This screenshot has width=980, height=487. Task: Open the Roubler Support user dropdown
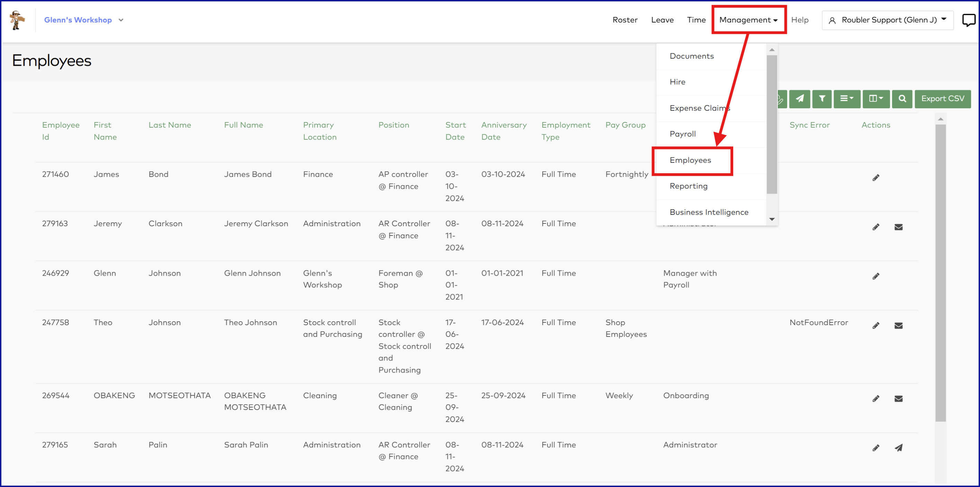[887, 20]
